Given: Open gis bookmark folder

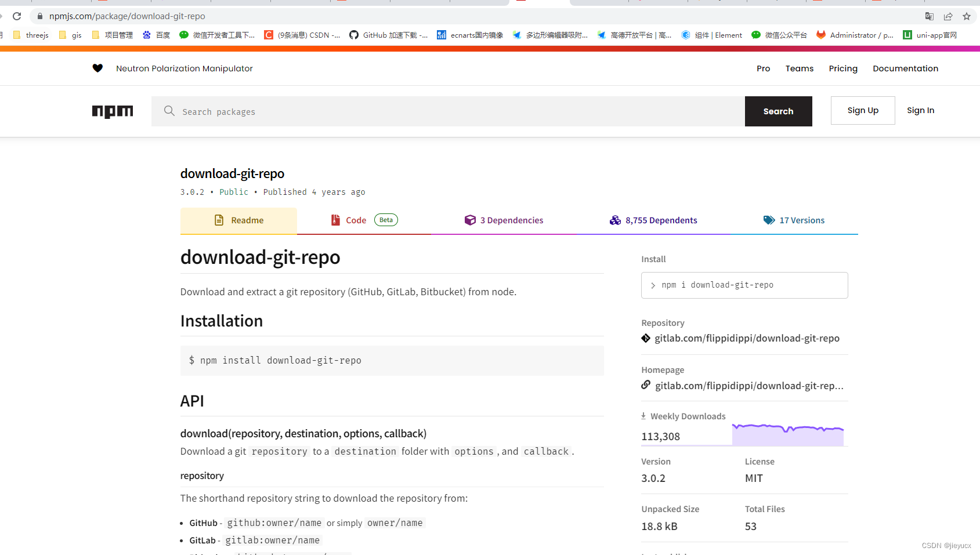Looking at the screenshot, I should point(70,35).
